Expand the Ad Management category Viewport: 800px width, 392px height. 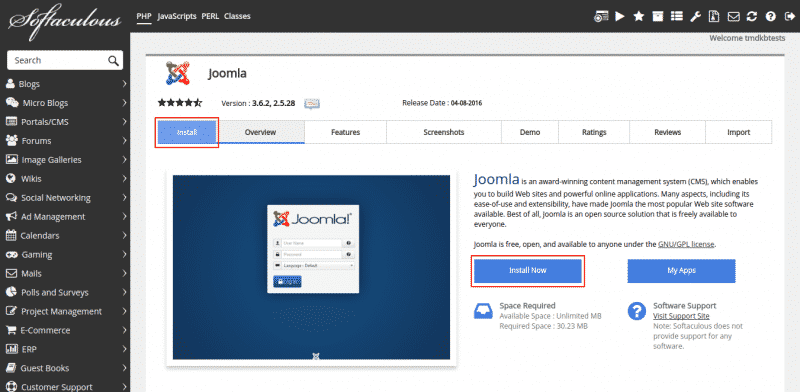(65, 216)
